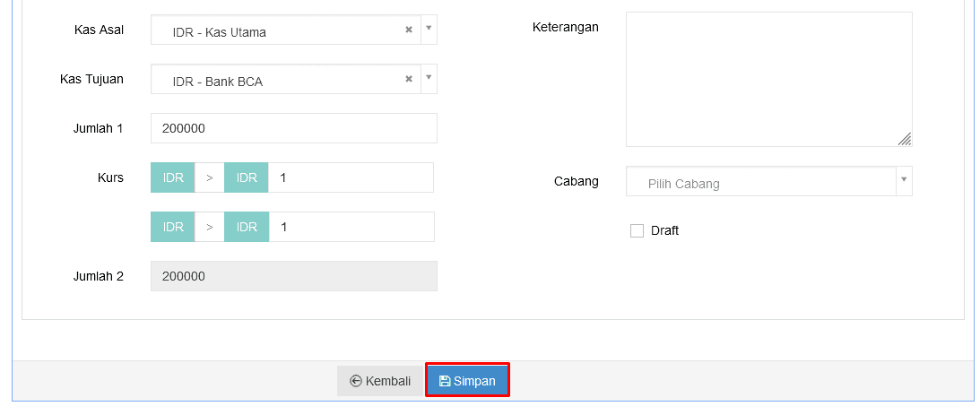Click the Keterangan resize handle

(905, 139)
